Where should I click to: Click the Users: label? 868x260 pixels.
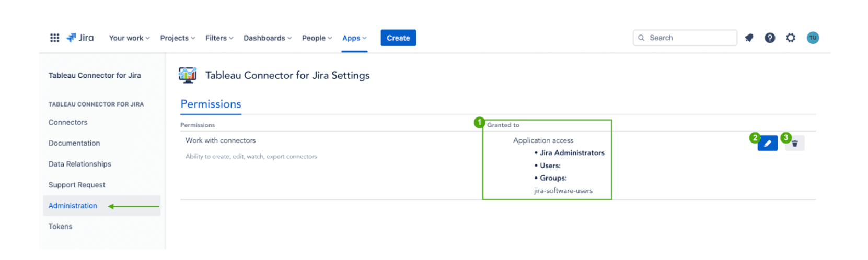550,166
